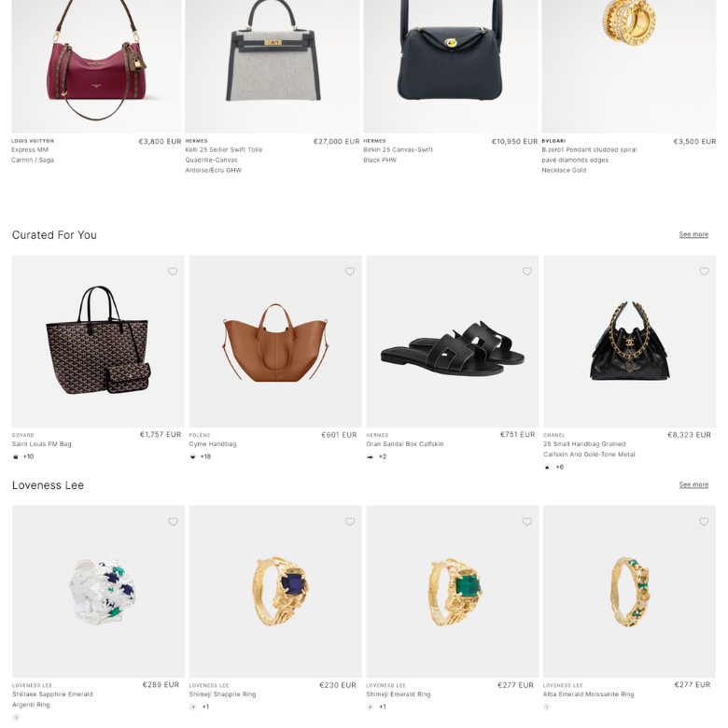
Task: Expand +10 color variants for Saint Louis bag
Action: point(28,456)
